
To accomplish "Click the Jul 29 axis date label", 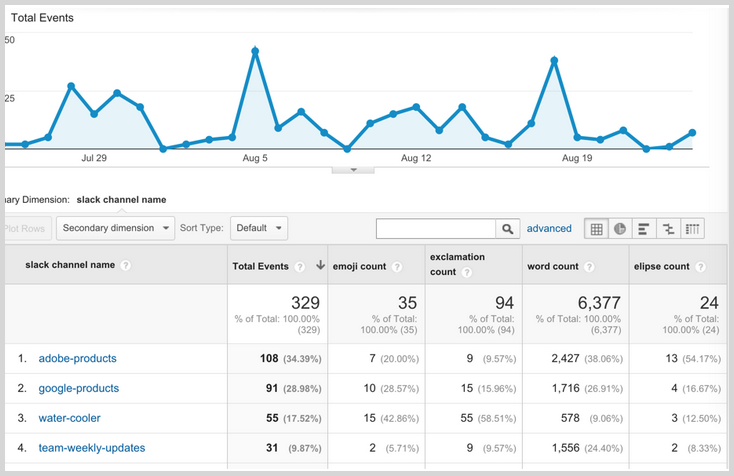I will [x=94, y=158].
